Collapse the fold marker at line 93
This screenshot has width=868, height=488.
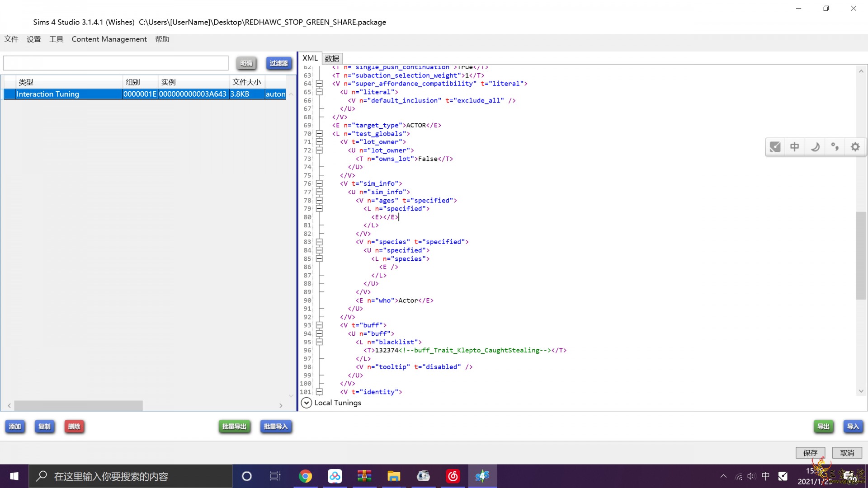point(319,325)
